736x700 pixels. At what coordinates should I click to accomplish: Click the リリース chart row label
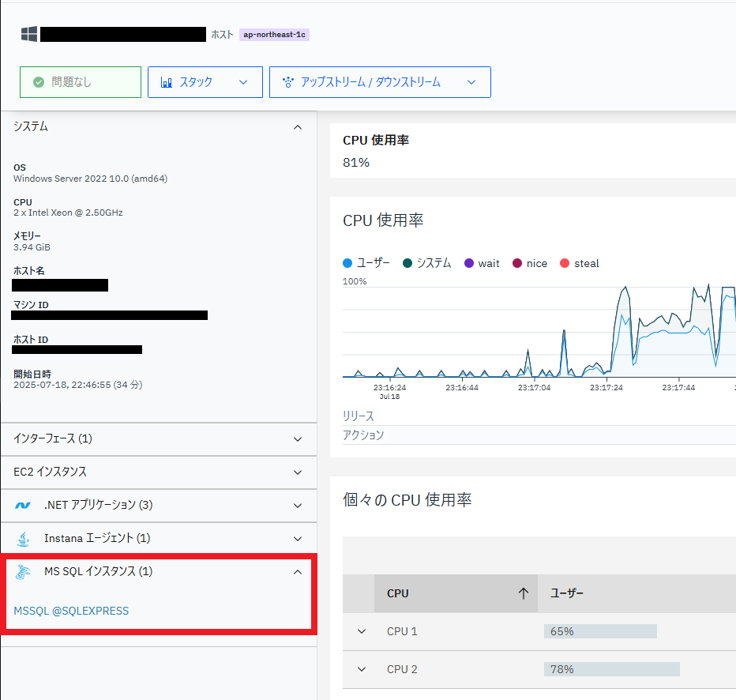[359, 416]
